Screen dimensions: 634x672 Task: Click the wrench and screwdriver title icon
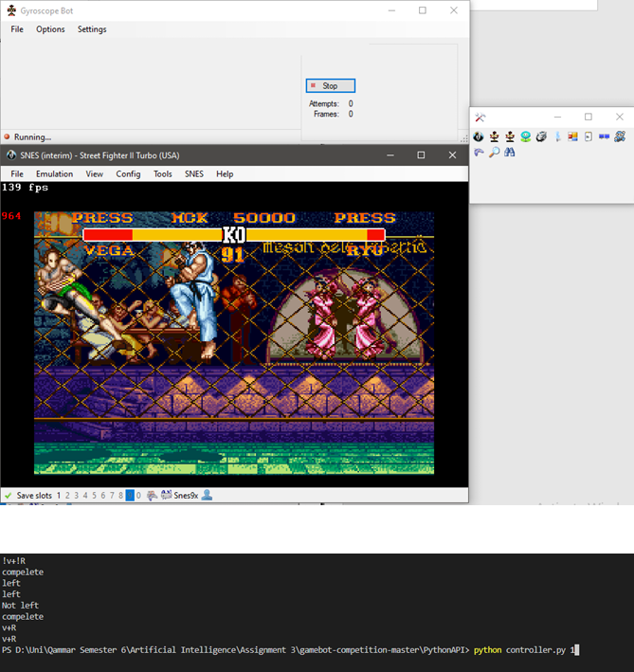[480, 117]
